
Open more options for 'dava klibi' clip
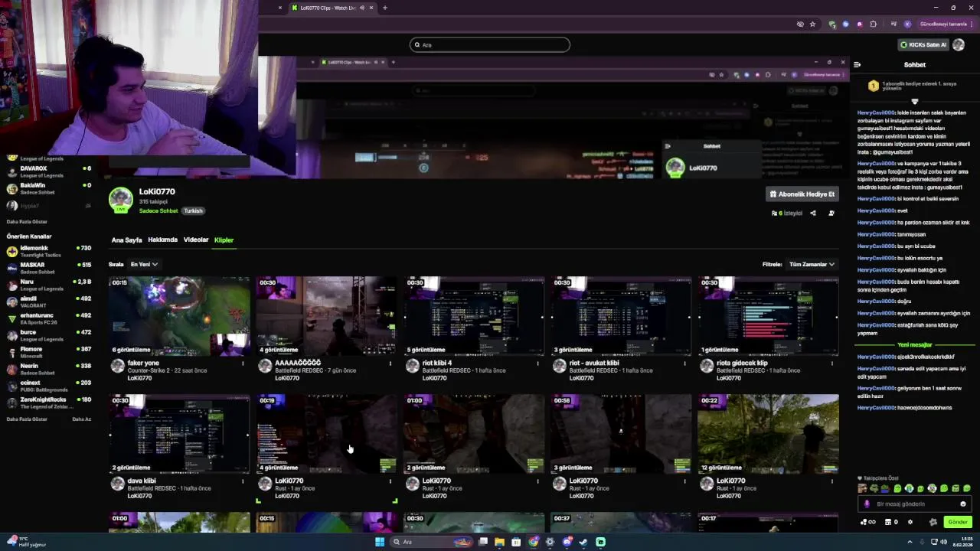coord(243,481)
